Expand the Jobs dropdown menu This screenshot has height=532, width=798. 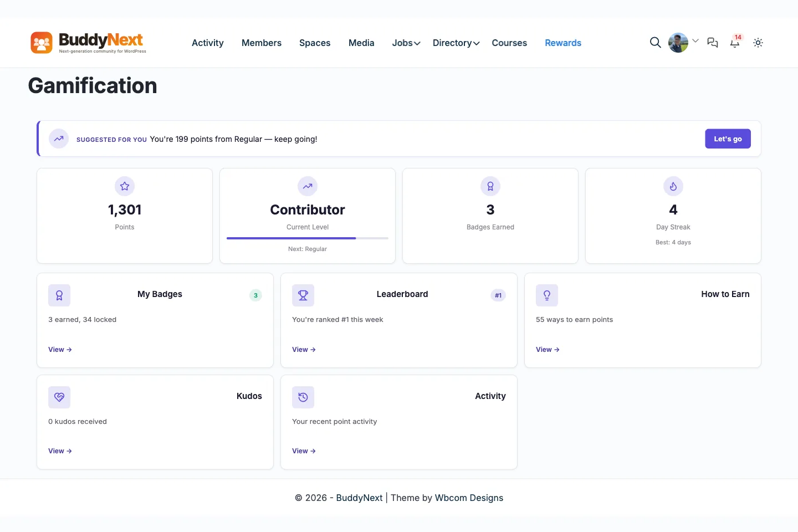point(406,43)
